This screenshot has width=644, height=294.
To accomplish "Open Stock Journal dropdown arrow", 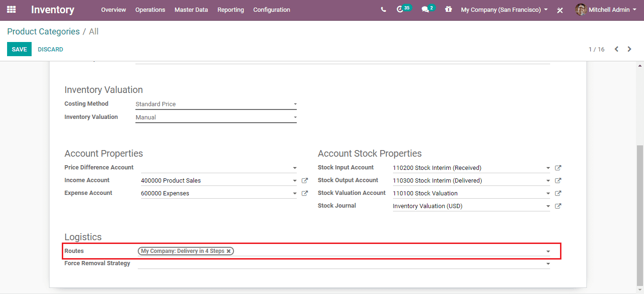I will pyautogui.click(x=548, y=206).
